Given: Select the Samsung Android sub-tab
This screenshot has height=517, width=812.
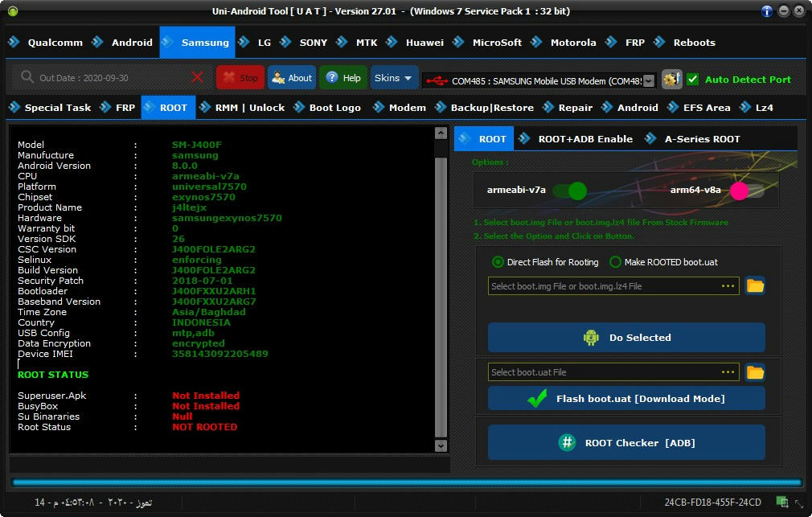Looking at the screenshot, I should tap(630, 108).
